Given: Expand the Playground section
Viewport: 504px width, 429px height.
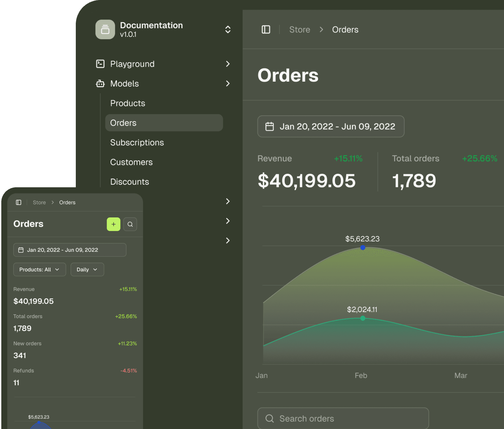Looking at the screenshot, I should click(228, 64).
